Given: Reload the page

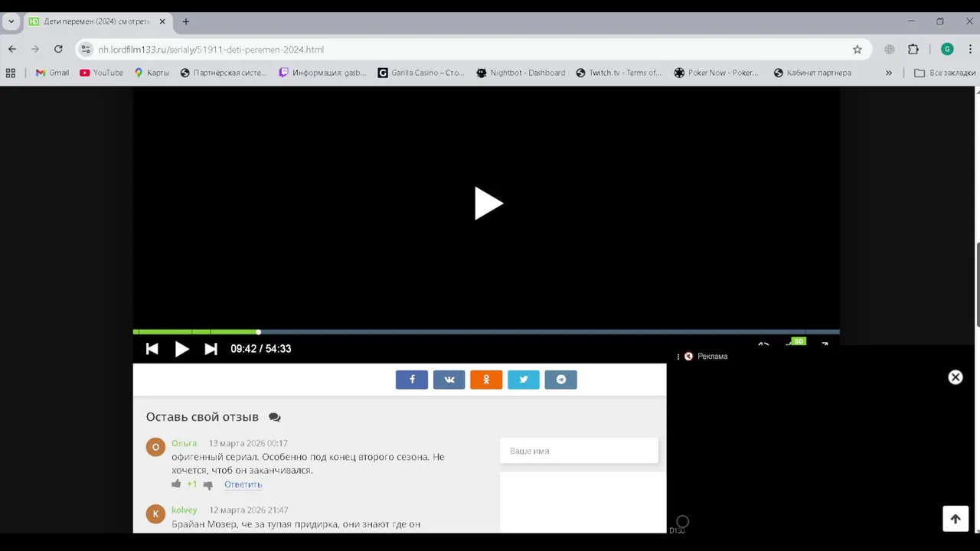Looking at the screenshot, I should coord(58,49).
